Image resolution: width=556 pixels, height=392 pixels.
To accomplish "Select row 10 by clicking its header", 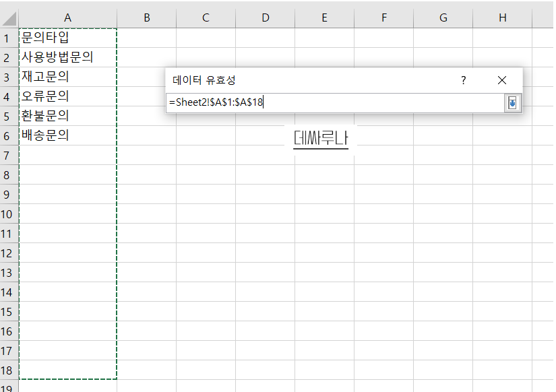I will tap(9, 213).
